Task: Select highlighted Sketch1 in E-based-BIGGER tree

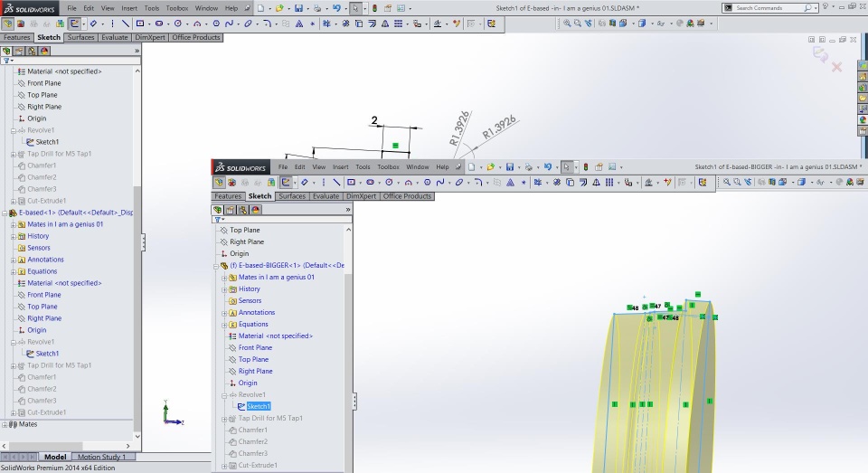Action: [259, 407]
